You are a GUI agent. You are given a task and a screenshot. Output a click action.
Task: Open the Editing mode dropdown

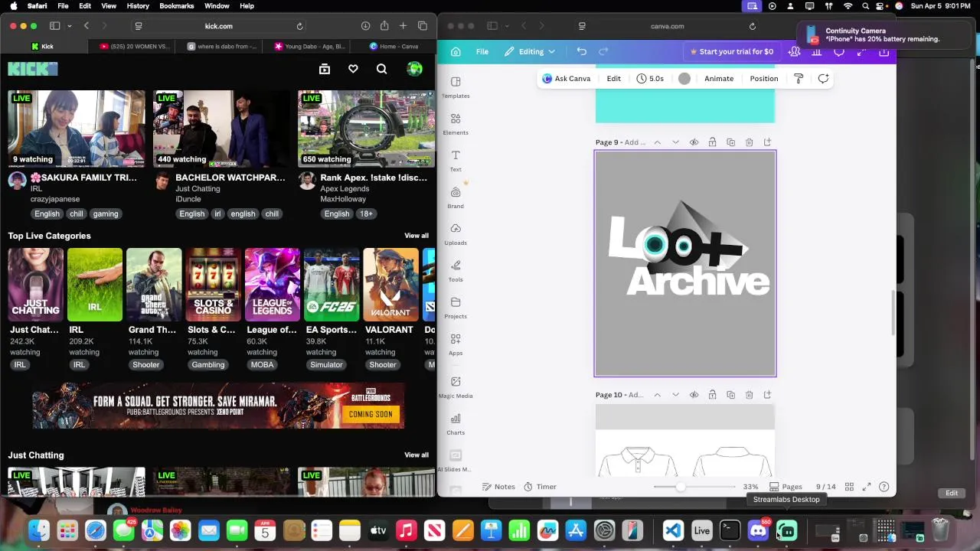point(530,51)
